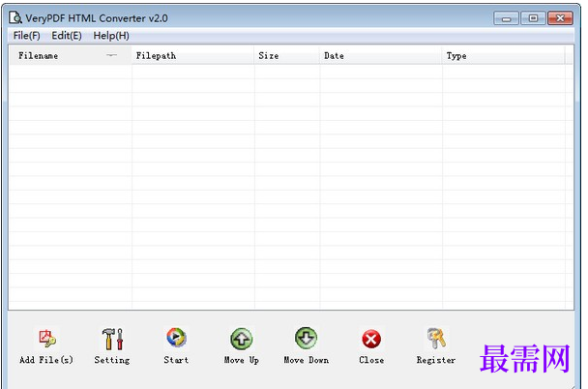
Task: Maximize the VeryPDF HTML Converter window
Action: (x=533, y=18)
